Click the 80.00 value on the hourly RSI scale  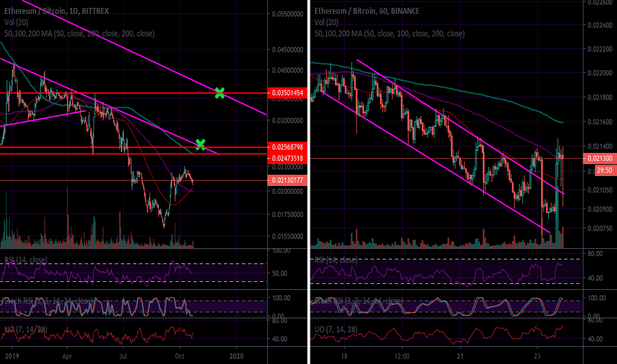595,253
